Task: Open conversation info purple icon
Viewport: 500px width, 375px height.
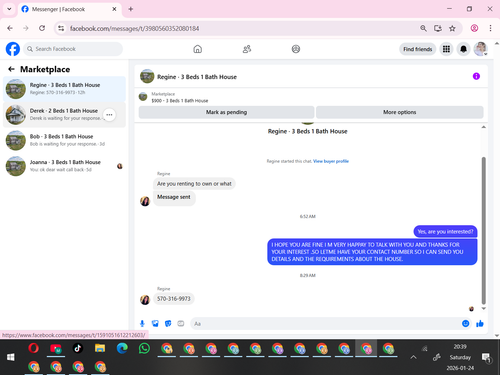Action: click(476, 76)
